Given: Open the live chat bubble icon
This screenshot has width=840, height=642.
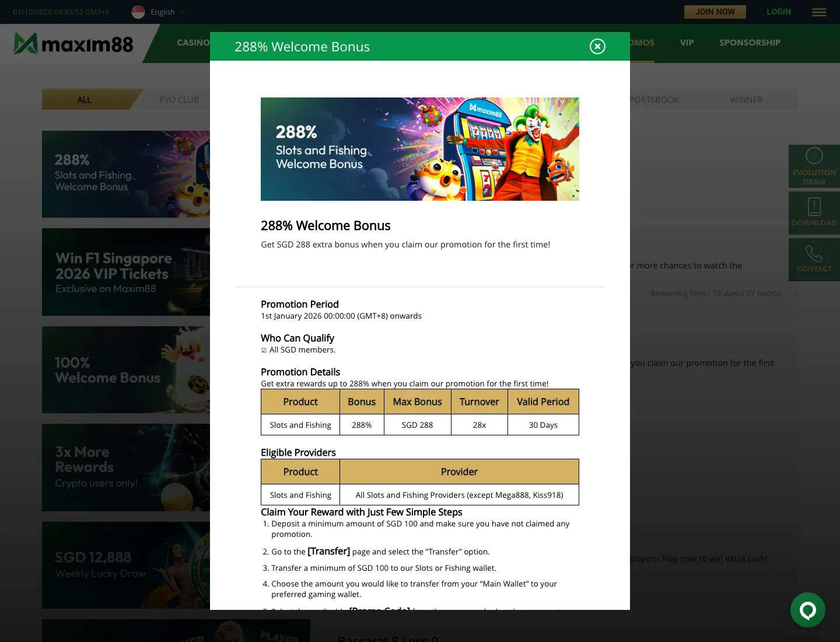Looking at the screenshot, I should point(808,610).
